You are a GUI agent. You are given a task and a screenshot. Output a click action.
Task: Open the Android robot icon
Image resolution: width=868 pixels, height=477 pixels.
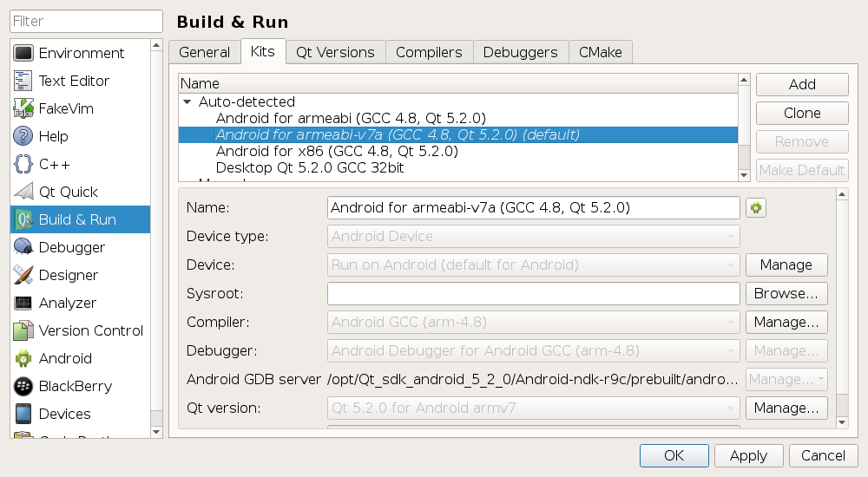pyautogui.click(x=23, y=358)
